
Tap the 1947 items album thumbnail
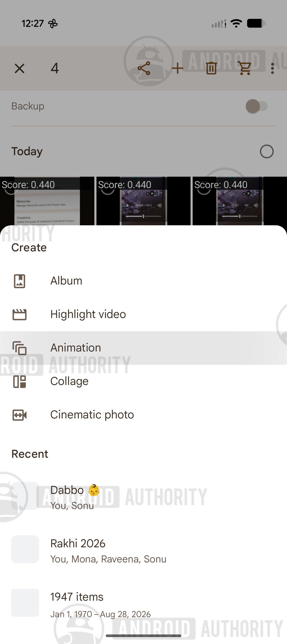pos(25,603)
